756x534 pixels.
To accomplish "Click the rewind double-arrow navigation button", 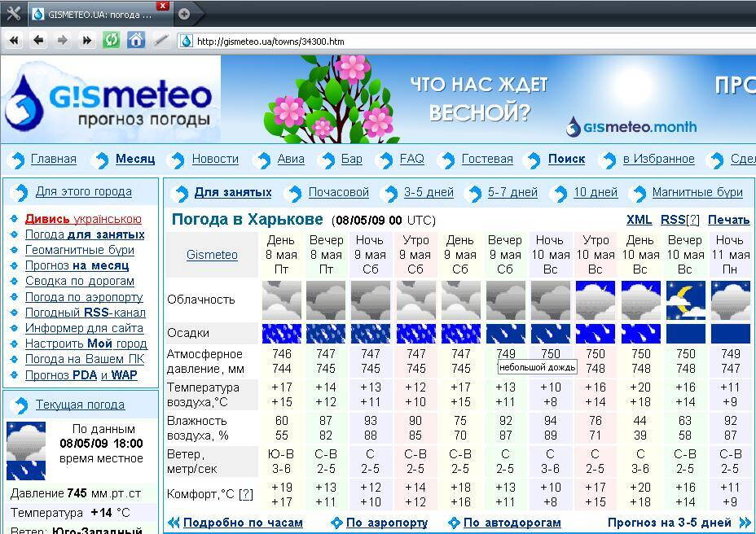I will [x=14, y=40].
